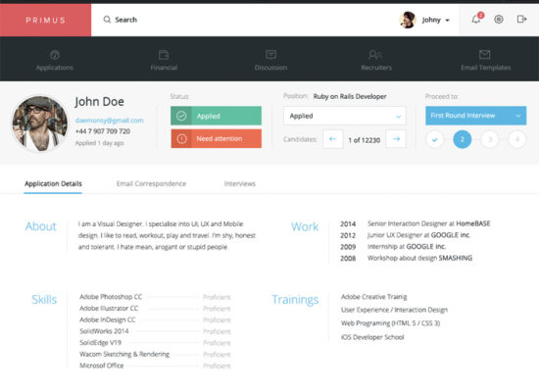Switch to Email Correspondence tab
The image size is (539, 392).
[151, 183]
